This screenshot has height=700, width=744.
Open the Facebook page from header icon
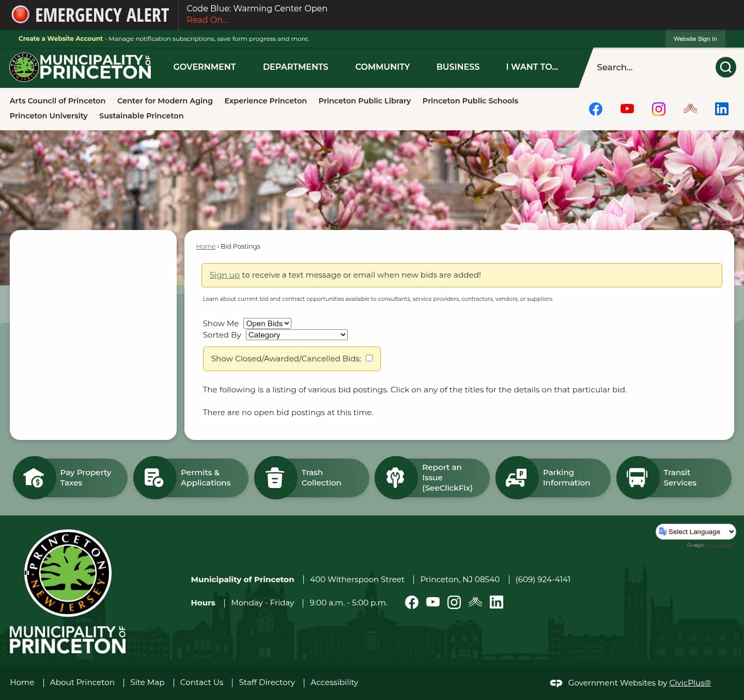coord(595,109)
